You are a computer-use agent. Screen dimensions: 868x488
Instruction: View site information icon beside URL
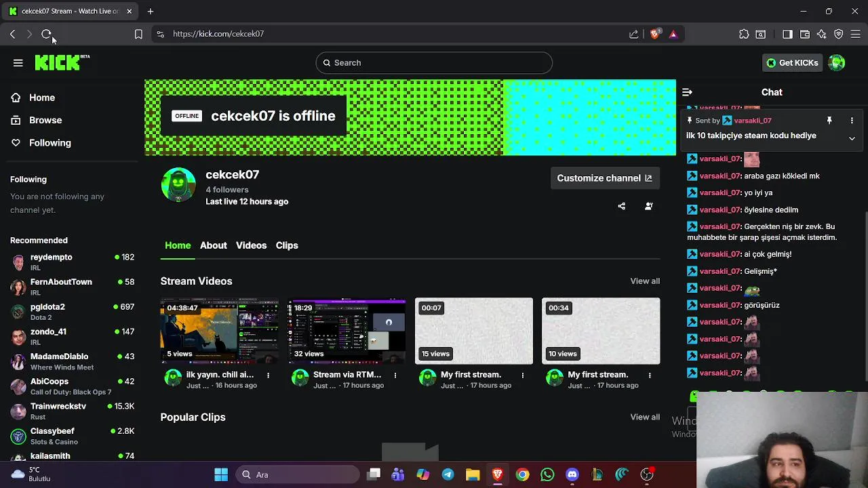pyautogui.click(x=160, y=34)
